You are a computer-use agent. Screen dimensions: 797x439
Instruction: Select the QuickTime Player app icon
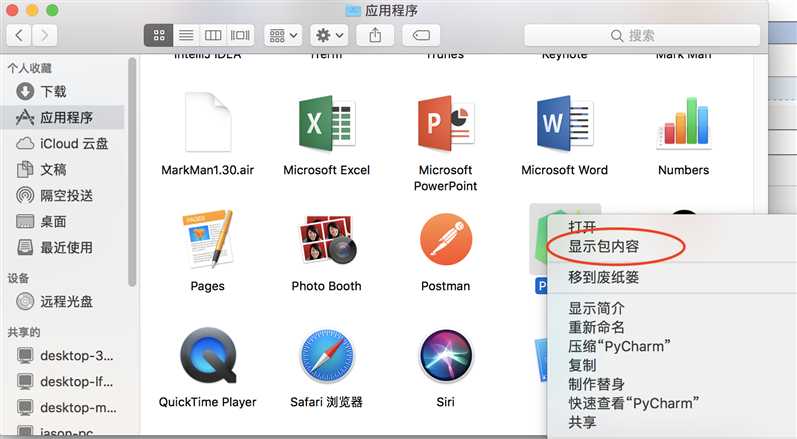point(208,355)
